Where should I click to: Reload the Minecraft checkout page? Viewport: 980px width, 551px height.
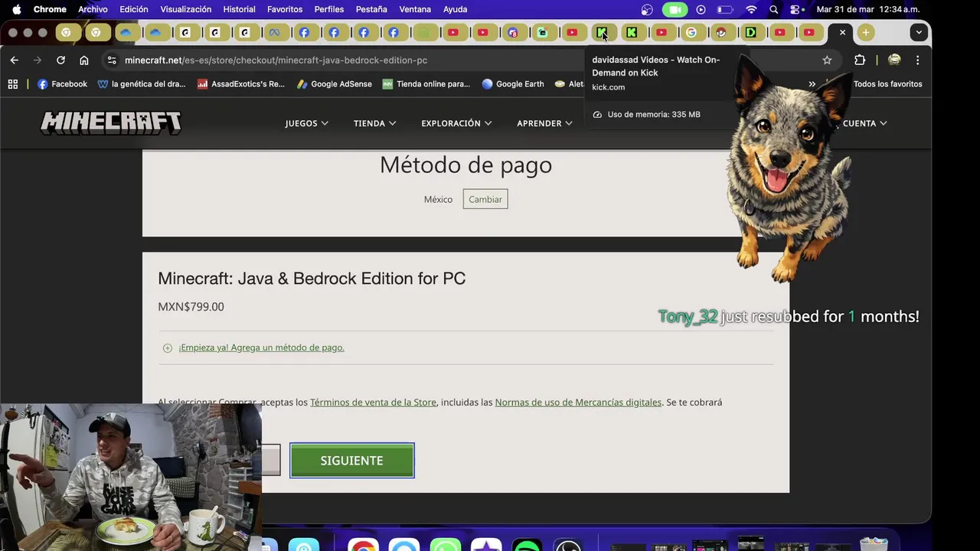[60, 60]
